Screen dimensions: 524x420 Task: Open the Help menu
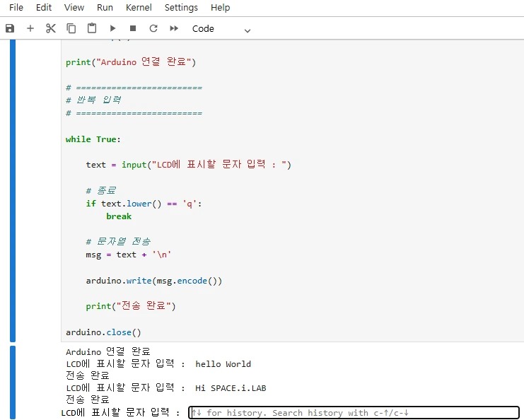(x=220, y=7)
